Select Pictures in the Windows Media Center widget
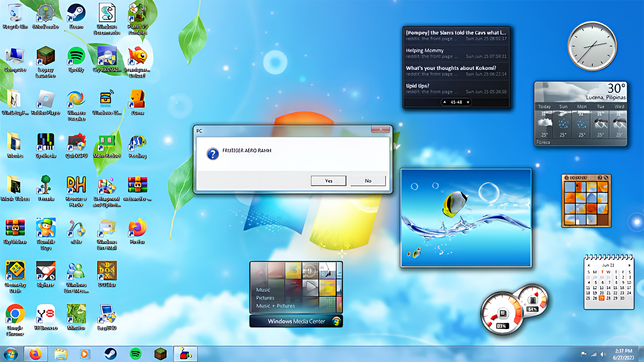The width and height of the screenshot is (644, 362). 265,298
